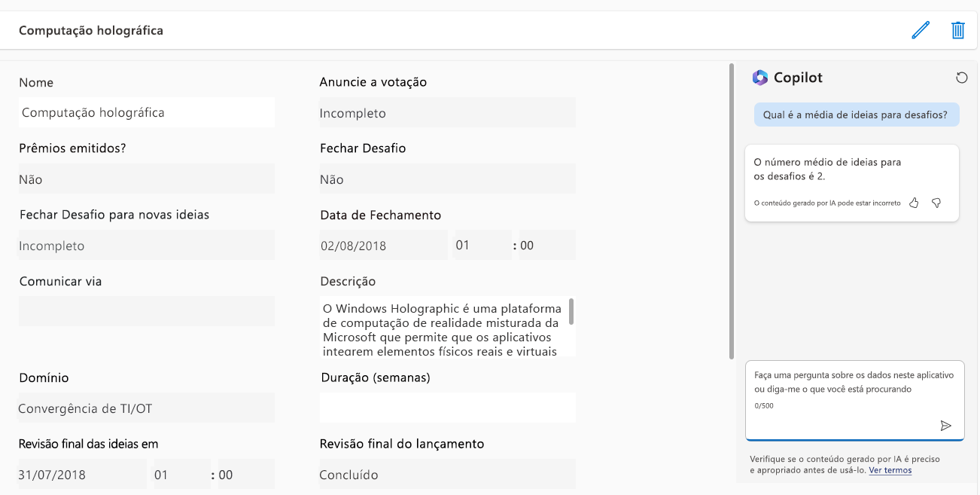
Task: Click the Revisão final das ideias date 31/07/2018
Action: click(x=83, y=475)
